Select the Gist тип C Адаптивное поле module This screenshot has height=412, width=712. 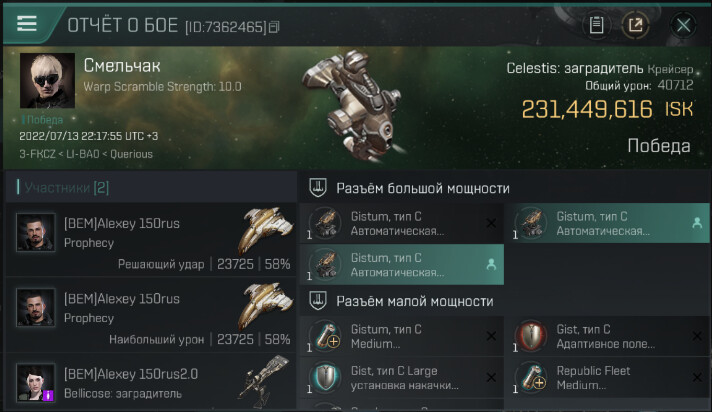608,336
